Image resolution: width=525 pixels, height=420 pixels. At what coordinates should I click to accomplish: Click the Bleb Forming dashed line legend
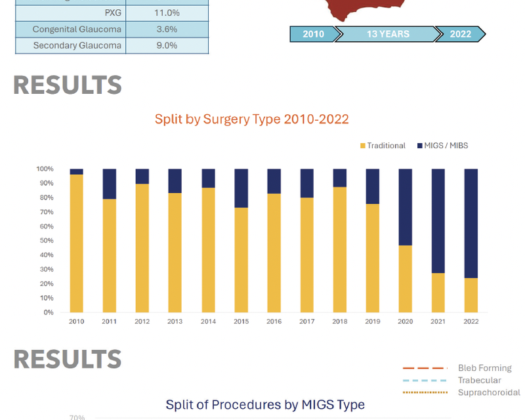[425, 368]
